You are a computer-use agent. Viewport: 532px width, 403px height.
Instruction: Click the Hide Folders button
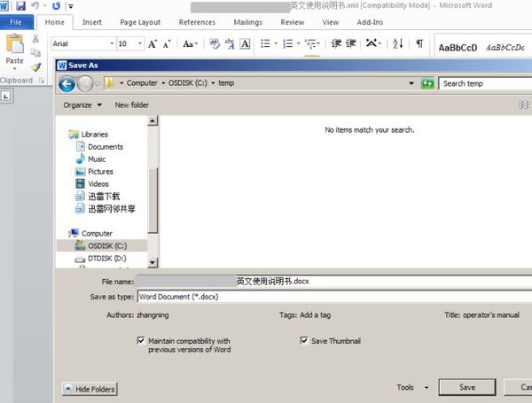pos(90,389)
